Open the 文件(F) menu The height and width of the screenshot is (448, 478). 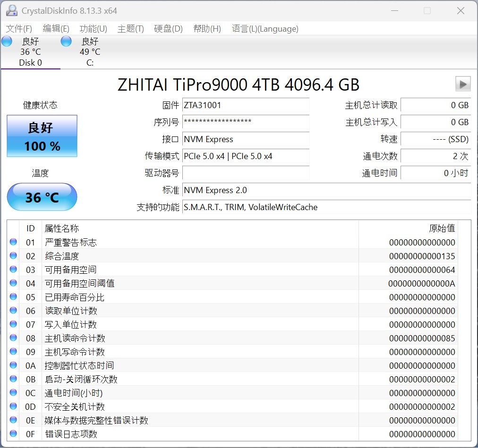pos(19,29)
